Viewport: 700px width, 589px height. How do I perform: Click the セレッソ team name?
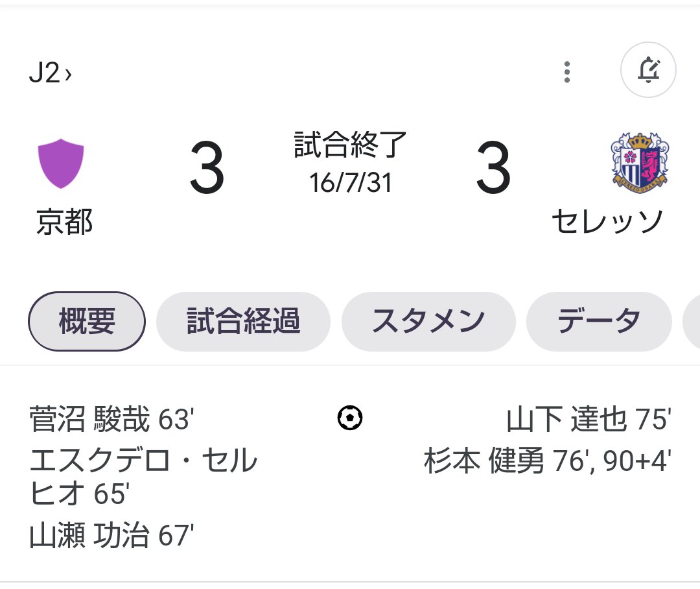[x=607, y=222]
